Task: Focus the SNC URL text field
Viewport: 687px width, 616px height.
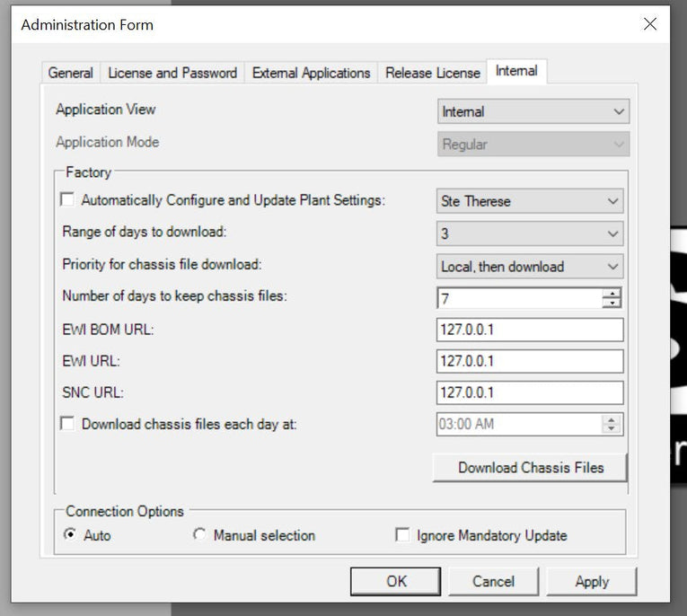Action: tap(529, 392)
